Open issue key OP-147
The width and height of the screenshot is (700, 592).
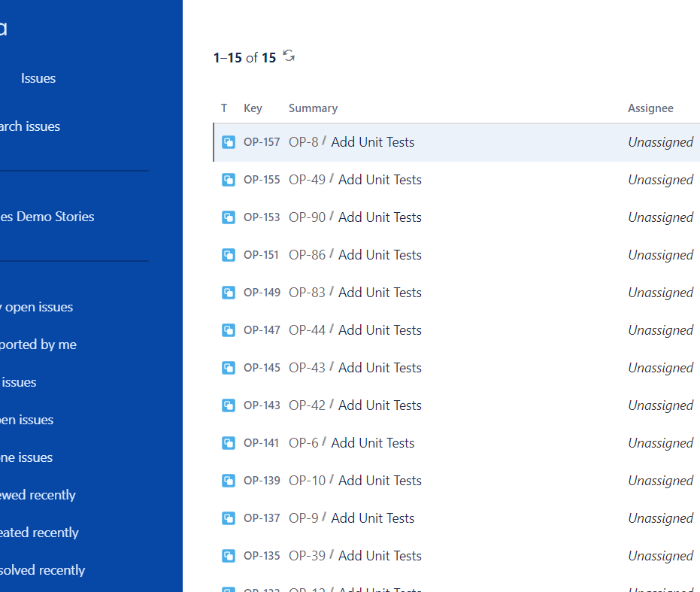(262, 329)
